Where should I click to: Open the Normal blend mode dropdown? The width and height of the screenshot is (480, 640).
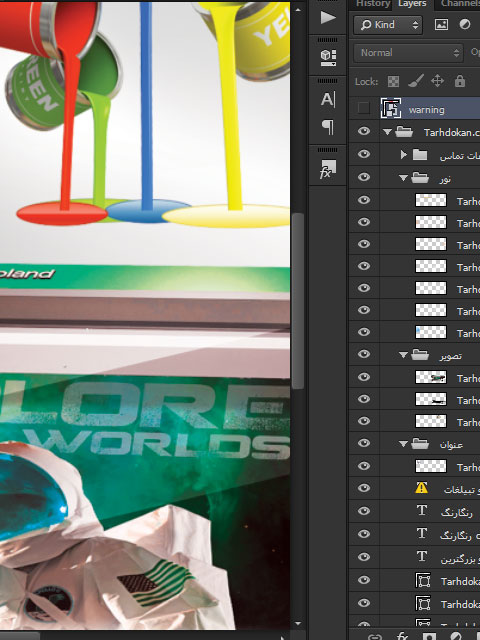click(409, 53)
